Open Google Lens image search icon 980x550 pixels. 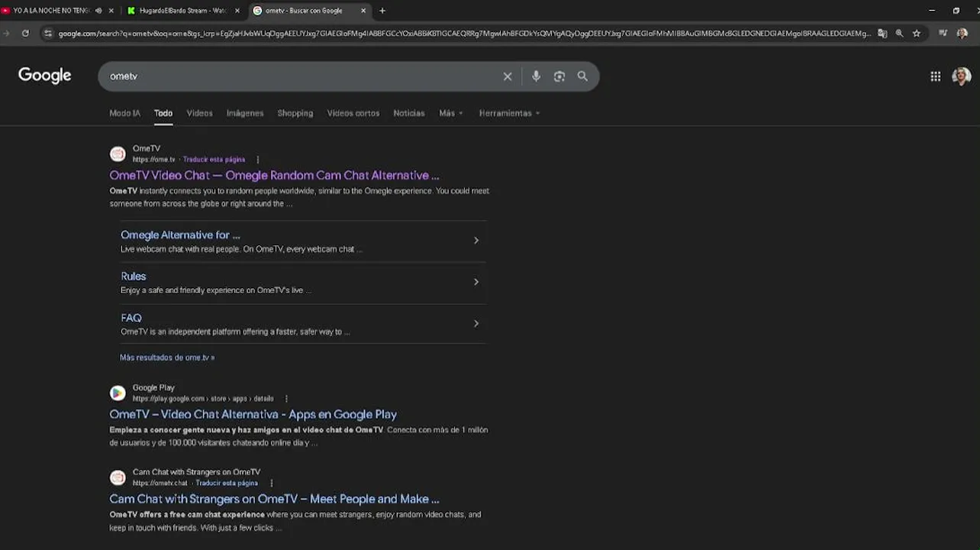559,76
